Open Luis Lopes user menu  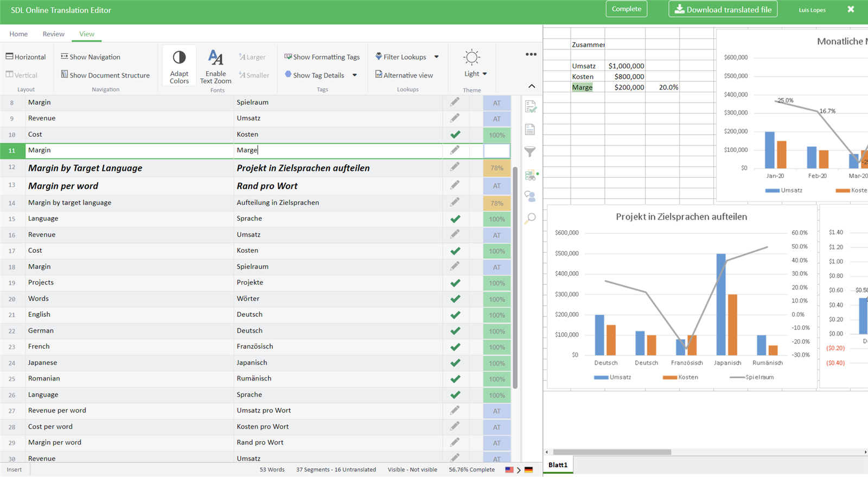tap(812, 10)
